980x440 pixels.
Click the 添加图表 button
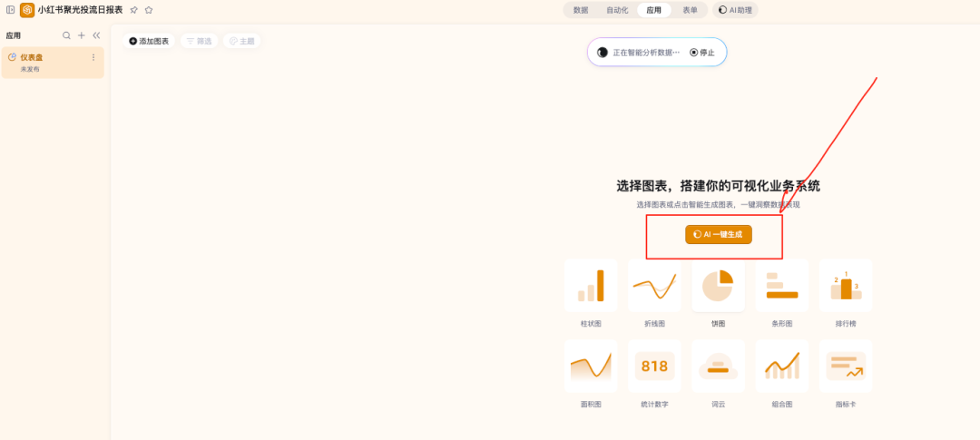coord(149,41)
